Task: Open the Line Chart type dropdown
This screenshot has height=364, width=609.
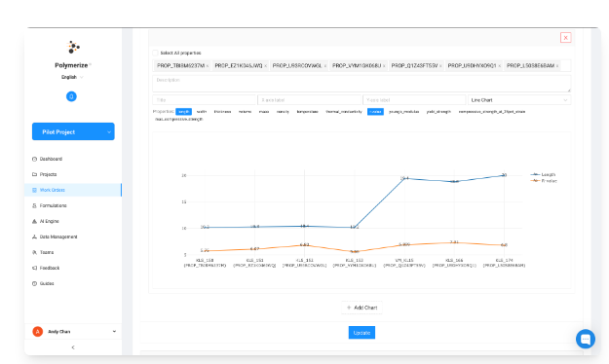Action: pyautogui.click(x=519, y=100)
